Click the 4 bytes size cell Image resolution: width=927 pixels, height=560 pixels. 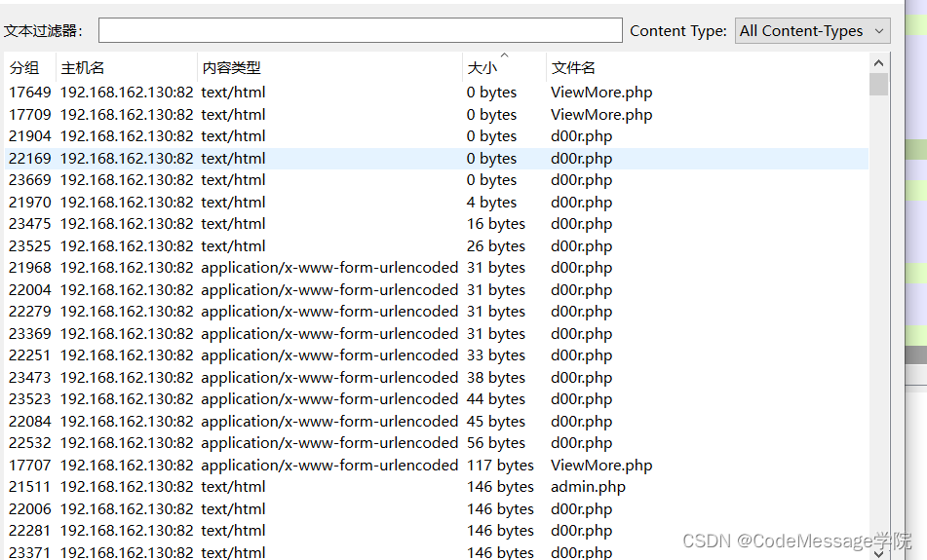[x=491, y=202]
